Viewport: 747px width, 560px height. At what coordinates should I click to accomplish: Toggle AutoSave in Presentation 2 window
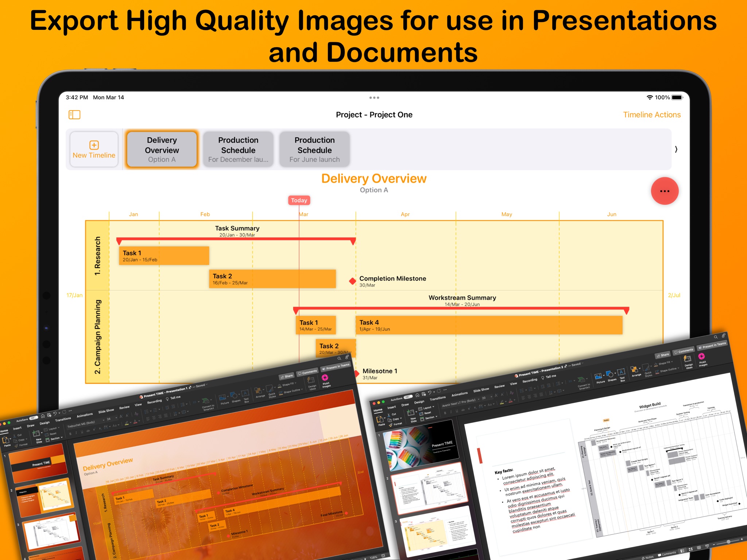coord(408,397)
